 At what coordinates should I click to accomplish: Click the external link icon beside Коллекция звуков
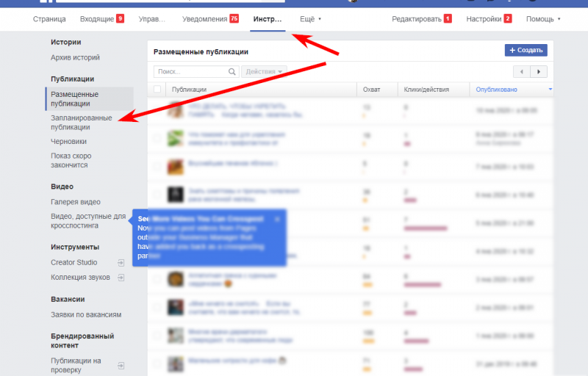121,278
